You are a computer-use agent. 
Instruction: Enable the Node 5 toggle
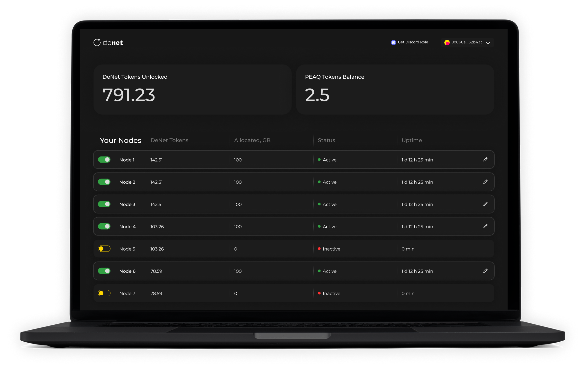click(104, 249)
